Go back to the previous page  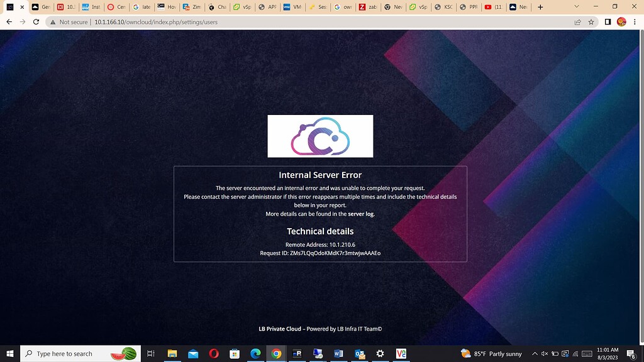pos(9,22)
